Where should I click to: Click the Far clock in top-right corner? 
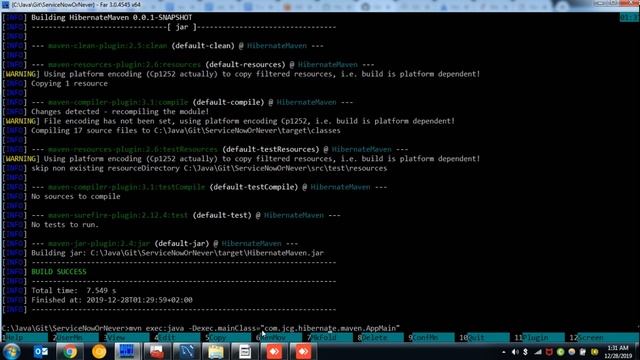point(629,17)
